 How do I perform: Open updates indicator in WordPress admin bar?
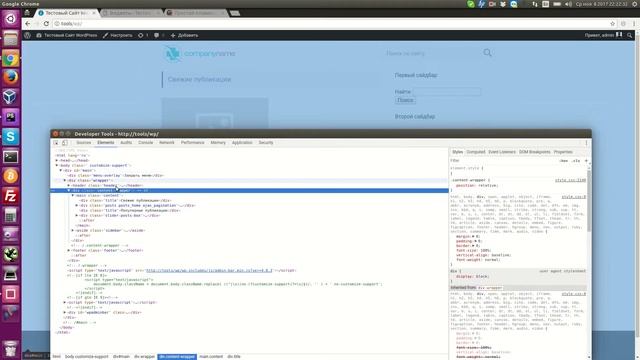[143, 36]
